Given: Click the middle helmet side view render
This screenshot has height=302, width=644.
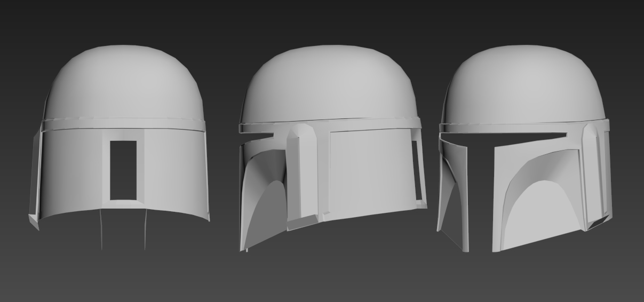Looking at the screenshot, I should (333, 148).
